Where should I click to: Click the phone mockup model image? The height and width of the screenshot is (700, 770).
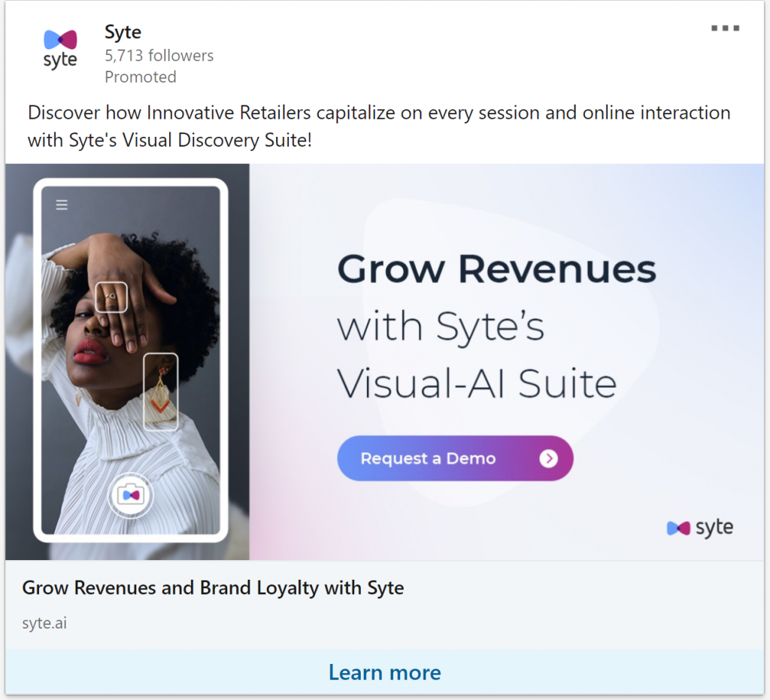click(x=131, y=360)
